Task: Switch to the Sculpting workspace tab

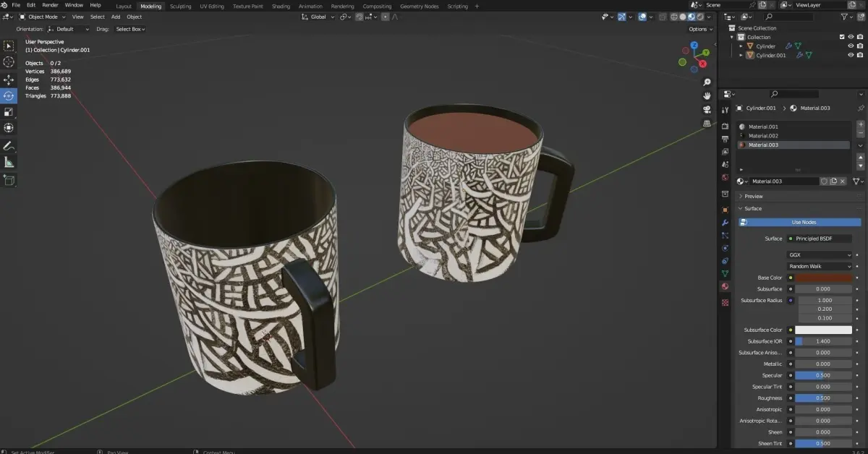Action: (180, 6)
